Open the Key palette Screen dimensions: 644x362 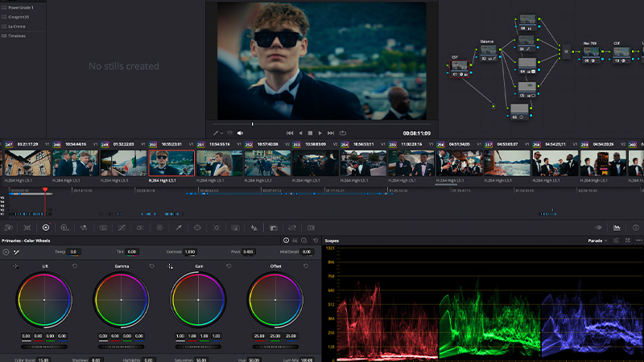coord(273,228)
